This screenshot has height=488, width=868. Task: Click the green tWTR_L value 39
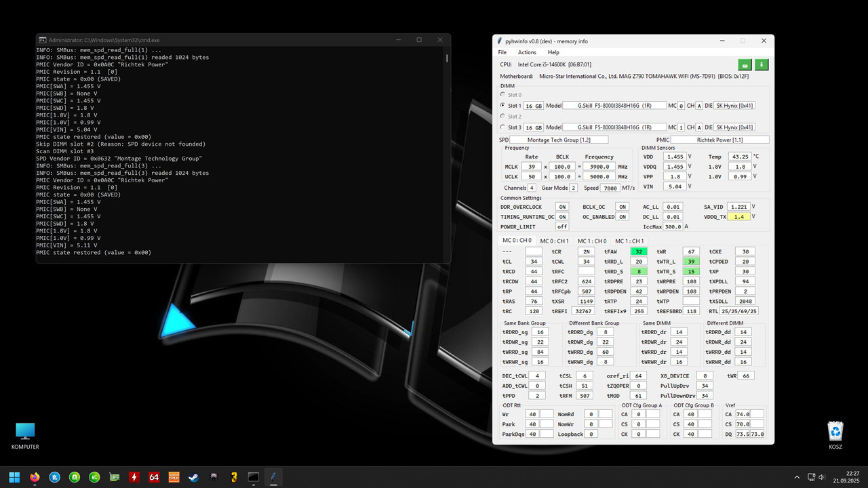[x=691, y=262]
